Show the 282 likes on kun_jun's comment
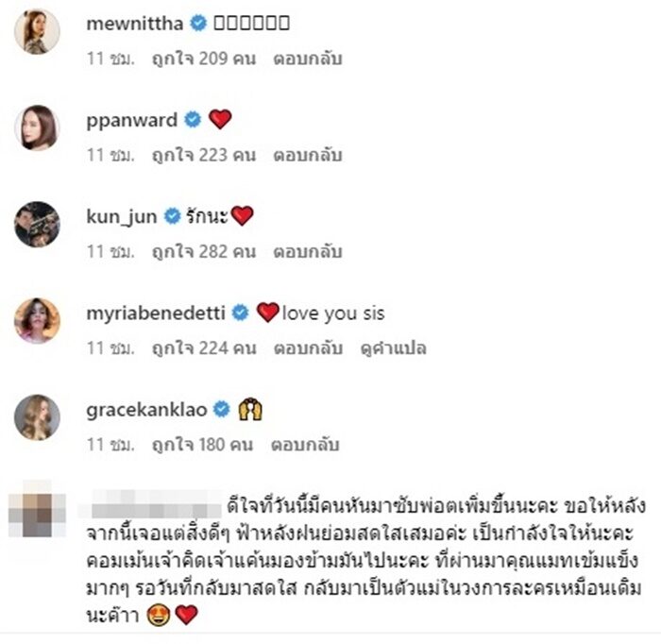 click(204, 251)
